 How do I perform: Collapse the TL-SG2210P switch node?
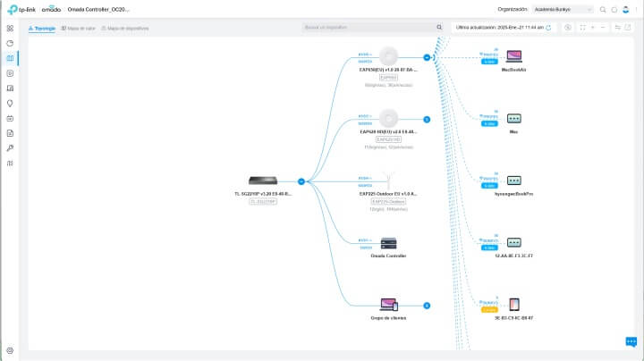point(301,181)
